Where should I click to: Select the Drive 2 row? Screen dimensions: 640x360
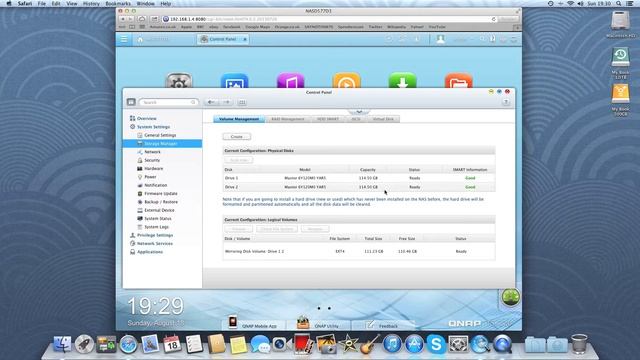tap(359, 187)
